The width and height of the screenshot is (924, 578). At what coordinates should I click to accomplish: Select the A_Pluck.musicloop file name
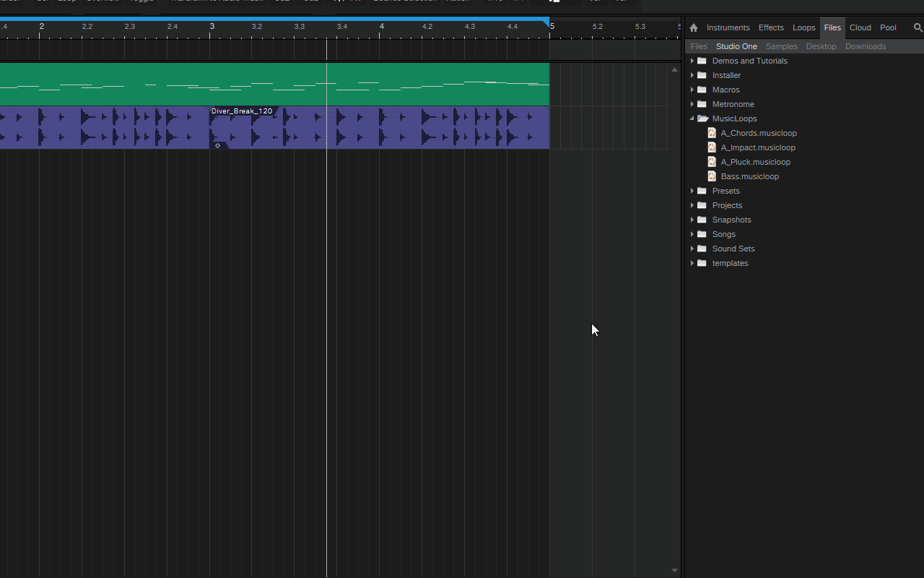[x=755, y=162]
